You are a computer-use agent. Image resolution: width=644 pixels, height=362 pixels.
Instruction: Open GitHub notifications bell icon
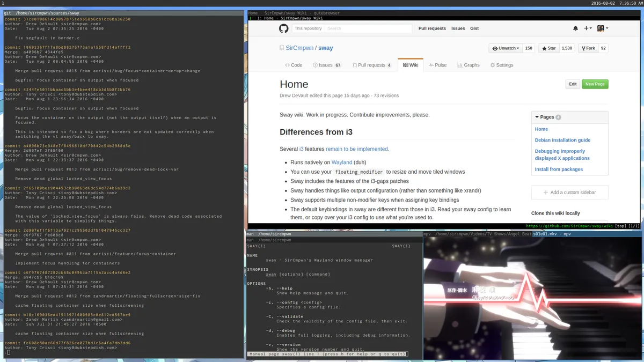[575, 28]
